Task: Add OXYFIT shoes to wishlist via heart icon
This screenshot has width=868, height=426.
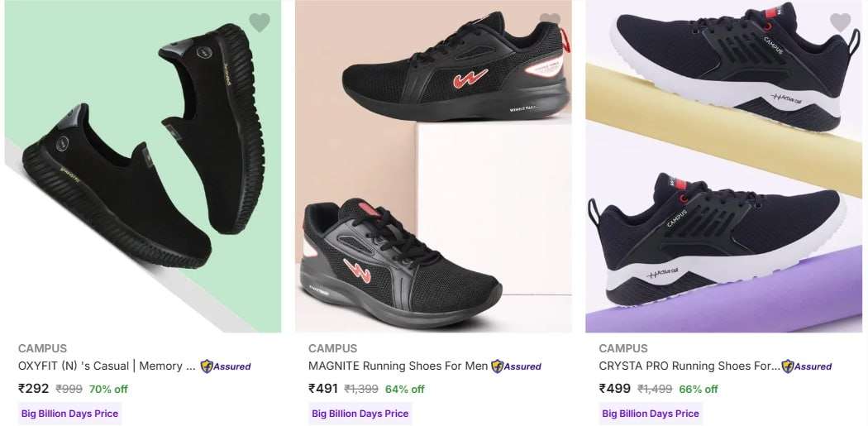Action: [x=259, y=22]
